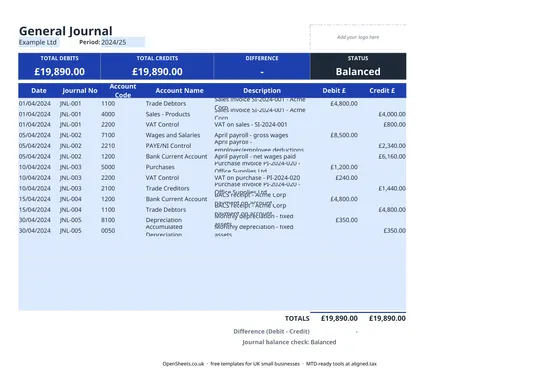The image size is (540, 382).
Task: Click Trade Debtors in the JNL-004 row
Action: [x=166, y=209]
